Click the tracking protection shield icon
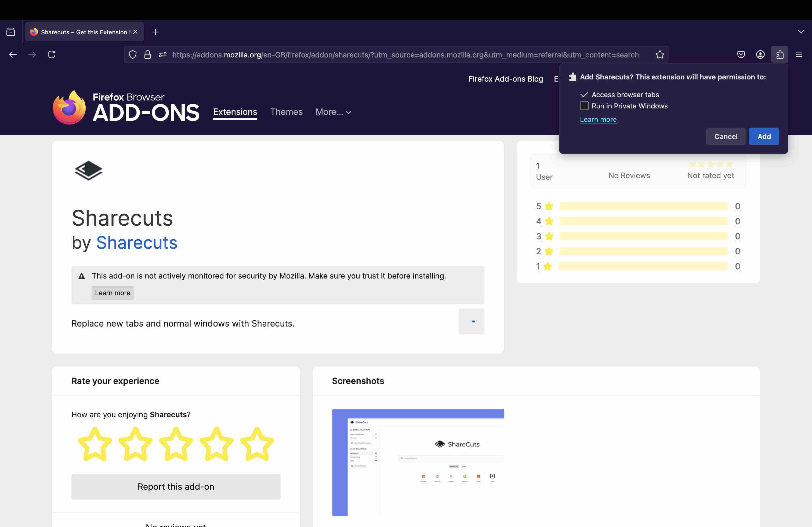812x527 pixels. [133, 54]
